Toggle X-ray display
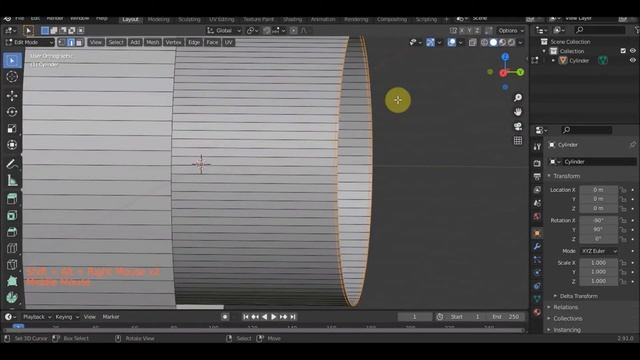Image resolution: width=640 pixels, height=360 pixels. [472, 42]
